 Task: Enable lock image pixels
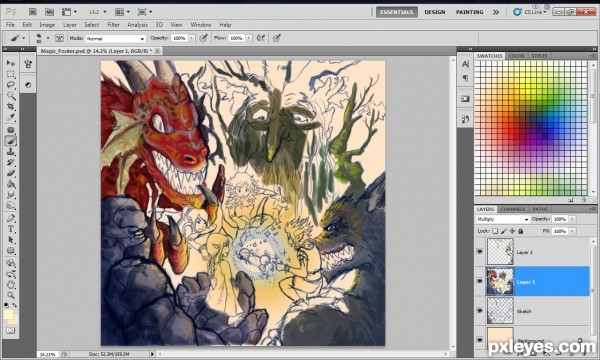click(x=504, y=231)
